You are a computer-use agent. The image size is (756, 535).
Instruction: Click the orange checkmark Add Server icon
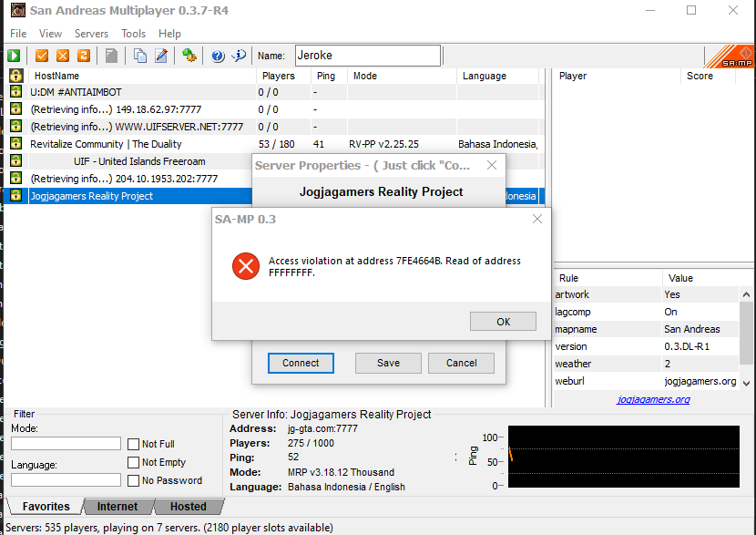tap(42, 56)
